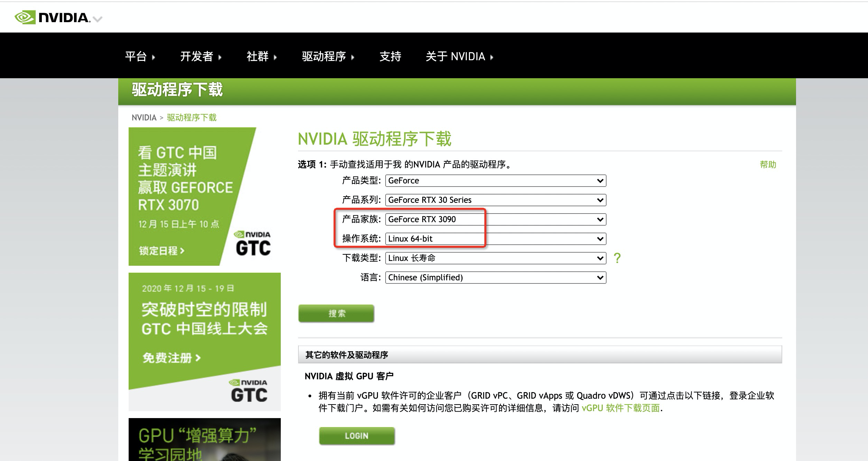Click the NVIDIA logo
The width and height of the screenshot is (868, 461).
(52, 17)
